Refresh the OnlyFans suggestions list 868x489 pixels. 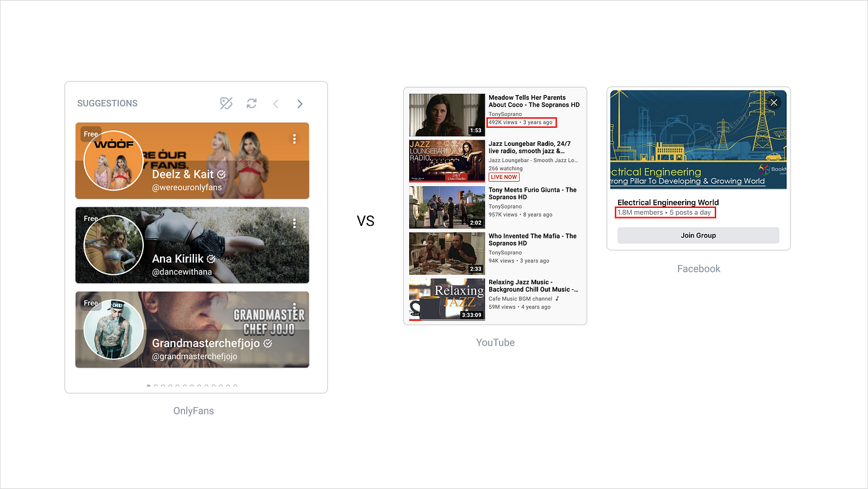[x=251, y=104]
